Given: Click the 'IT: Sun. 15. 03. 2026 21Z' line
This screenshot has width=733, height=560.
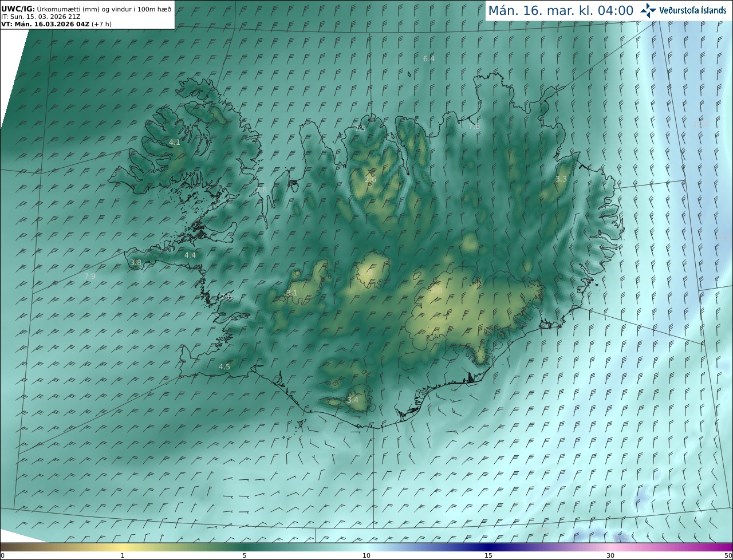Looking at the screenshot, I should [41, 17].
